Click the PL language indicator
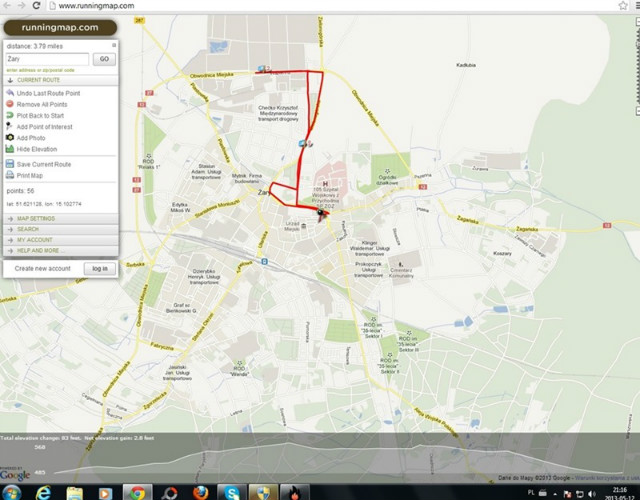 pos(531,493)
